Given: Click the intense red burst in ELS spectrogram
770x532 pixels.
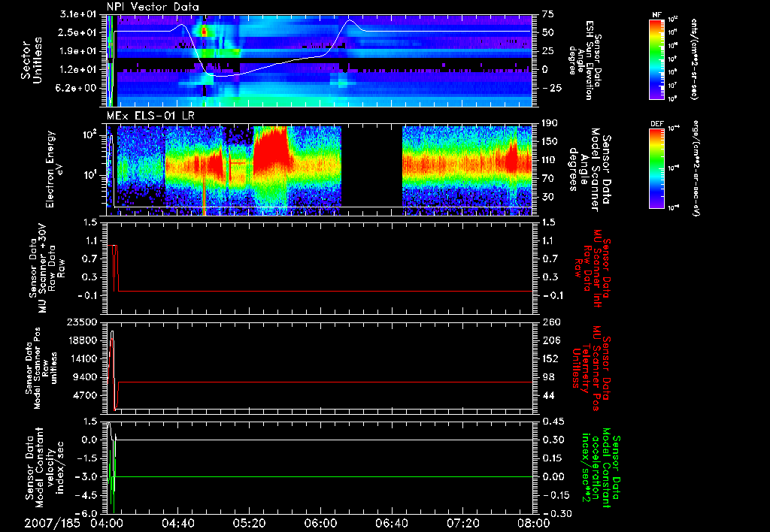Looking at the screenshot, I should tap(270, 150).
